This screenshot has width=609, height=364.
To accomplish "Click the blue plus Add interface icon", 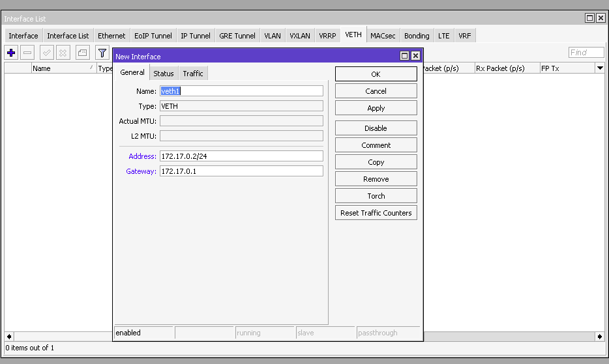I will [11, 53].
